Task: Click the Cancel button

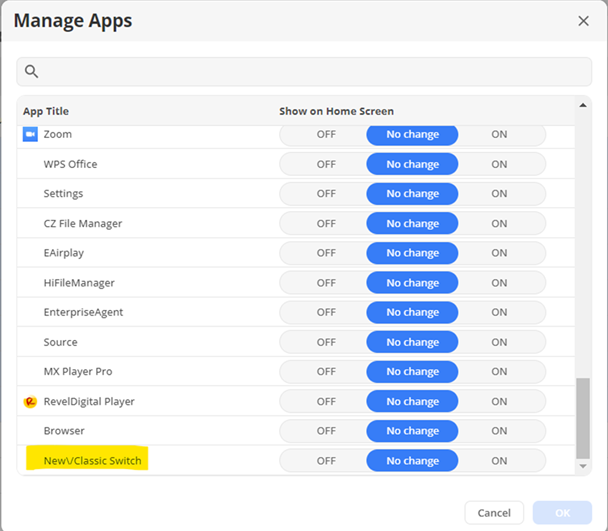Action: pyautogui.click(x=494, y=513)
